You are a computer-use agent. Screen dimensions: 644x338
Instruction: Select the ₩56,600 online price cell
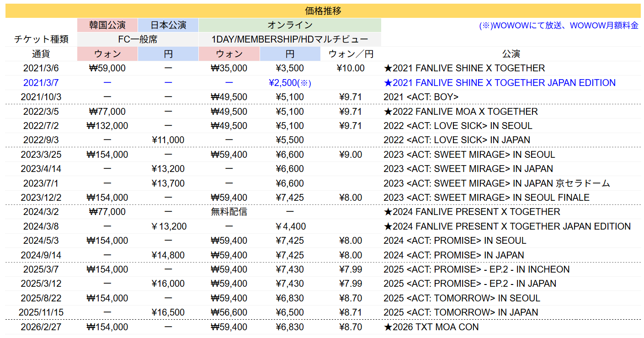click(x=229, y=312)
